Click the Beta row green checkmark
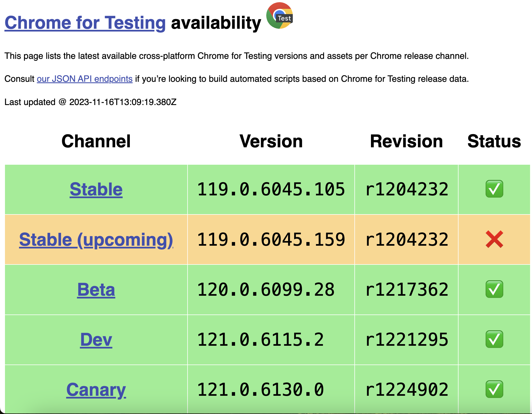Image resolution: width=532 pixels, height=414 pixels. pyautogui.click(x=494, y=289)
